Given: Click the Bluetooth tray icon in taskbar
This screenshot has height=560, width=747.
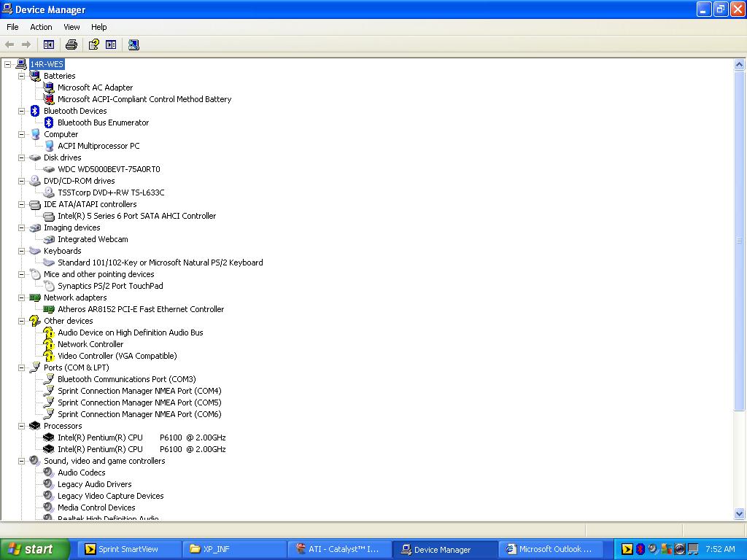Looking at the screenshot, I should pos(640,549).
